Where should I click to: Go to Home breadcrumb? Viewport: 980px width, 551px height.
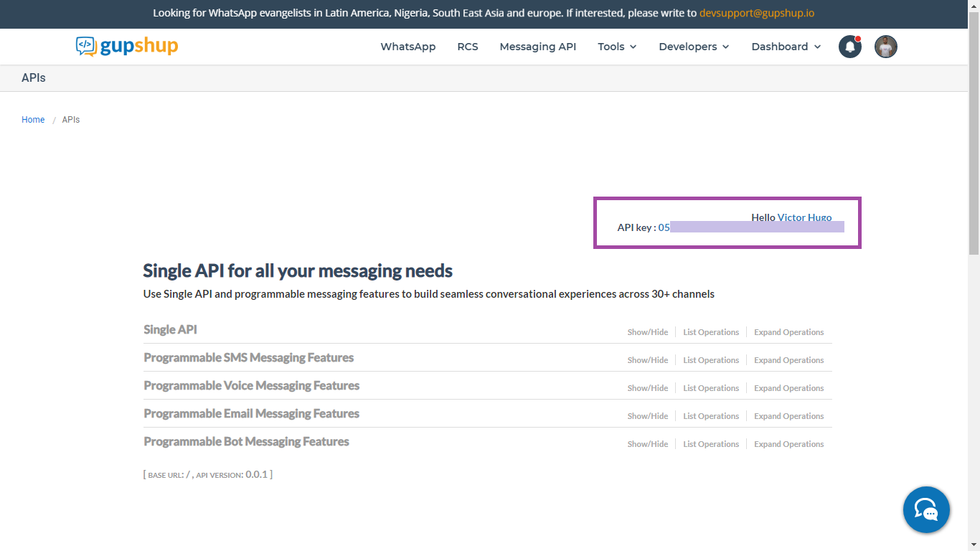coord(33,120)
